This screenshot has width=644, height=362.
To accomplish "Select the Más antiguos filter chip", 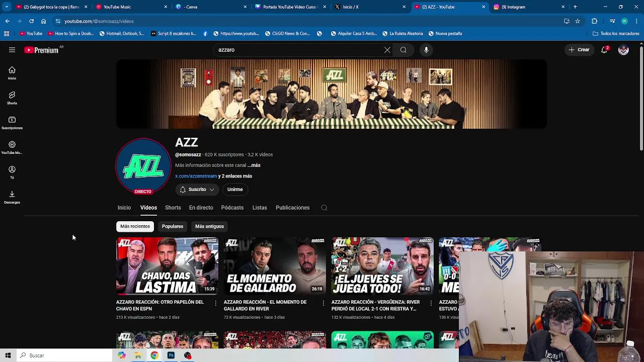I will 209,226.
